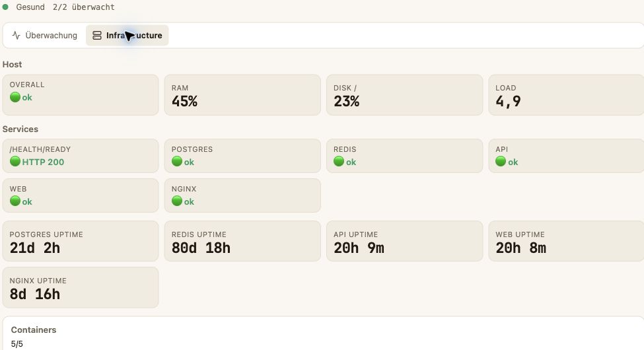The height and width of the screenshot is (350, 644).
Task: Click the Infrastructure server icon
Action: coord(97,35)
